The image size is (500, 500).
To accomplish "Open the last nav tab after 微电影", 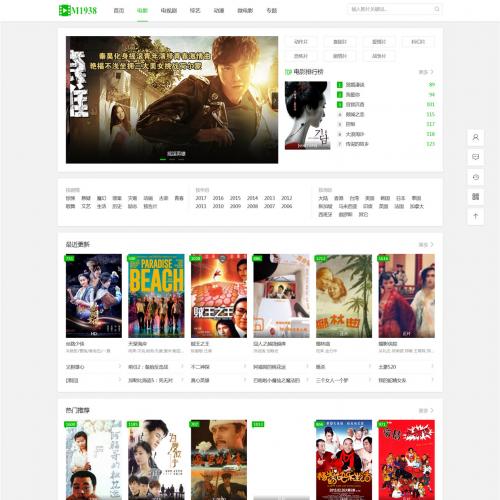I will [x=272, y=11].
